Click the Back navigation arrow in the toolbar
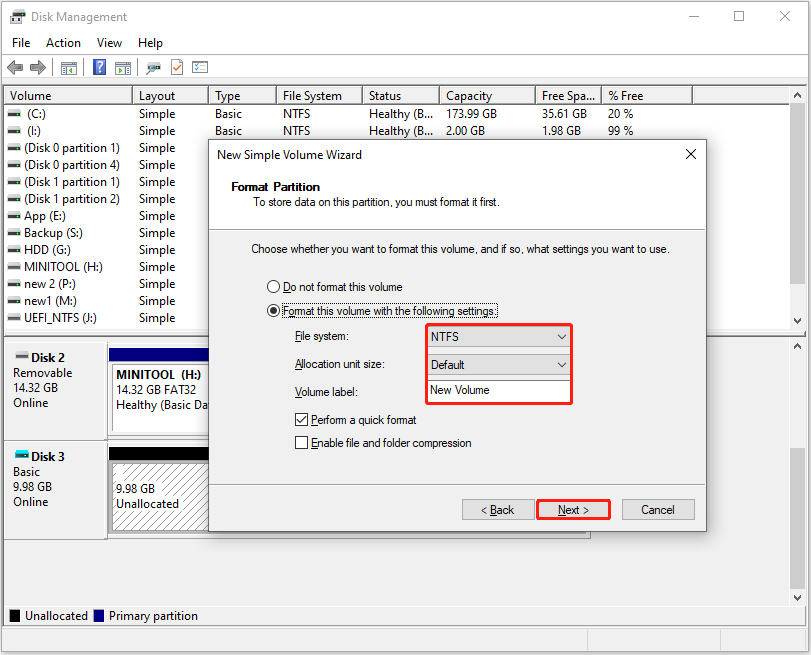The width and height of the screenshot is (811, 655). tap(14, 67)
